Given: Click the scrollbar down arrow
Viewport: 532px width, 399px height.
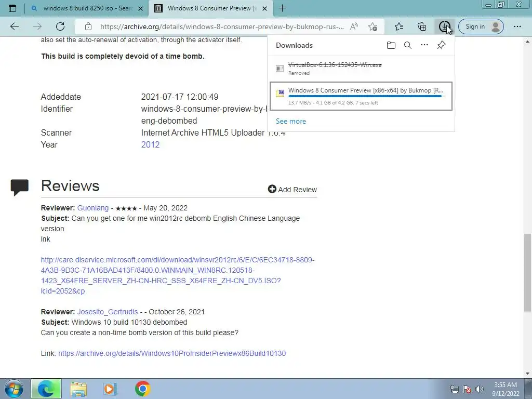Looking at the screenshot, I should 528,374.
